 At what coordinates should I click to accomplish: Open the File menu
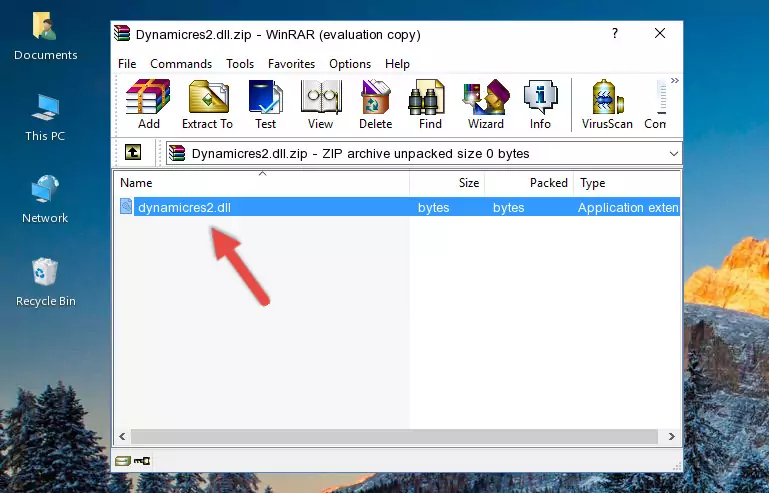pos(127,64)
